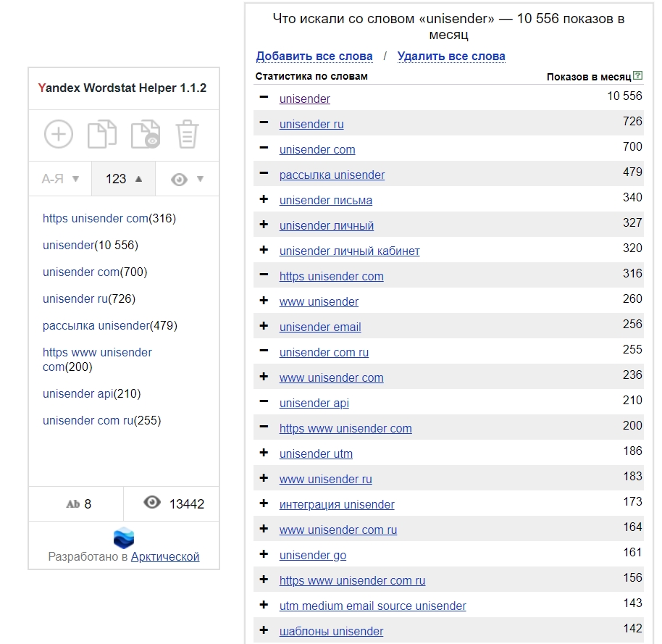The height and width of the screenshot is (644, 662).
Task: Sort list by impressions eye icon
Action: [x=187, y=179]
